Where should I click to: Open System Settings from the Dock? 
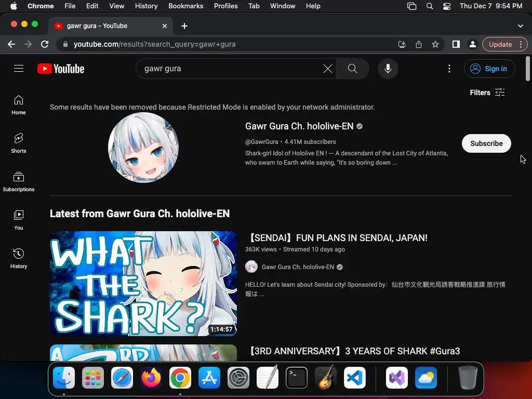tap(238, 378)
